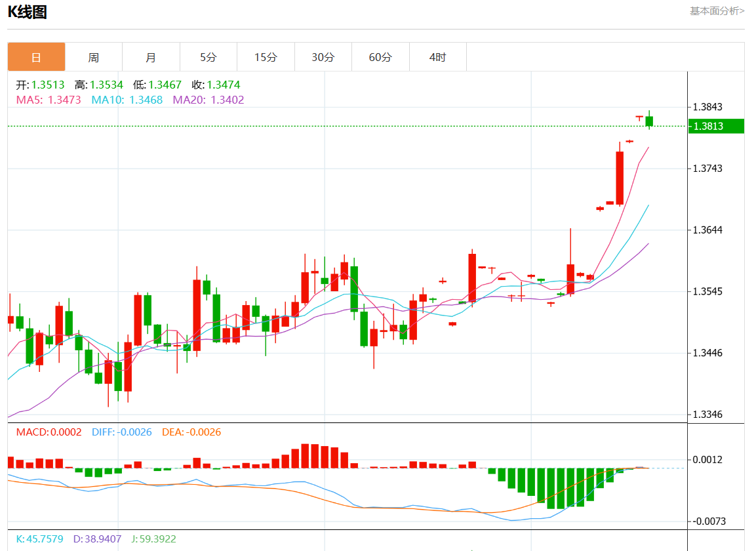Viewport: 756px width, 551px height.
Task: Switch to the 周 weekly tab
Action: pyautogui.click(x=94, y=57)
